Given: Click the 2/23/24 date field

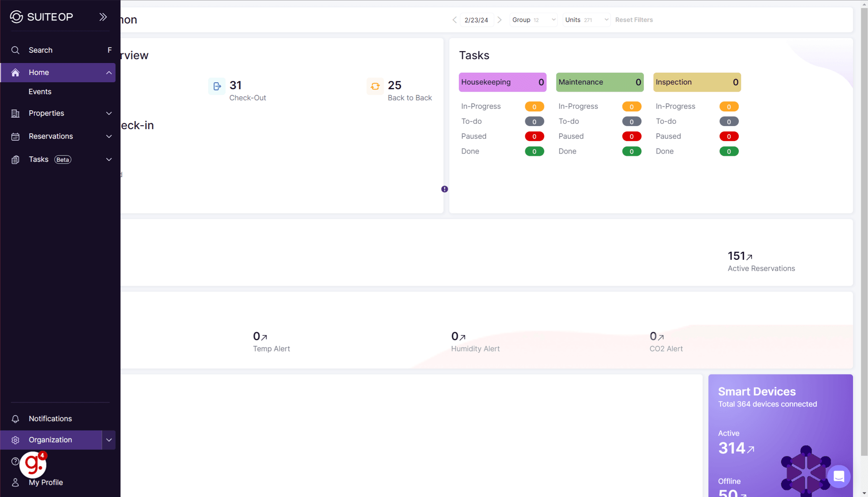Looking at the screenshot, I should [x=476, y=20].
